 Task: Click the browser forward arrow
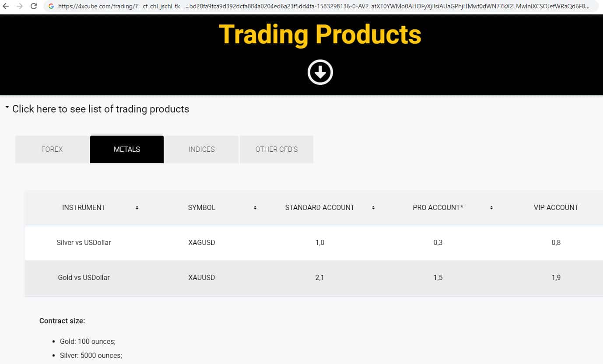point(19,7)
